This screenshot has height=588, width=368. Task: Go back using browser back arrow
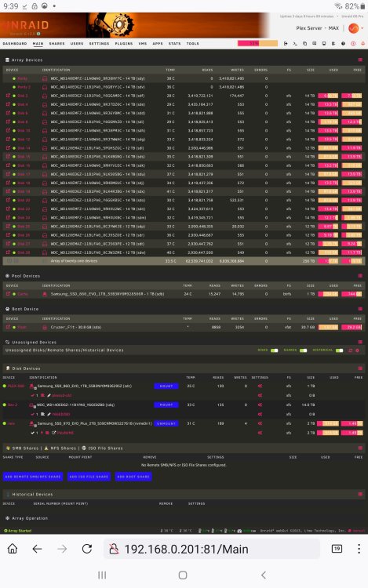click(x=37, y=549)
